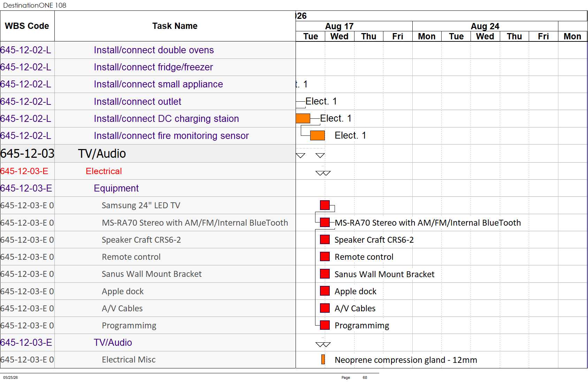Click orange DC charging station task bar

click(303, 118)
